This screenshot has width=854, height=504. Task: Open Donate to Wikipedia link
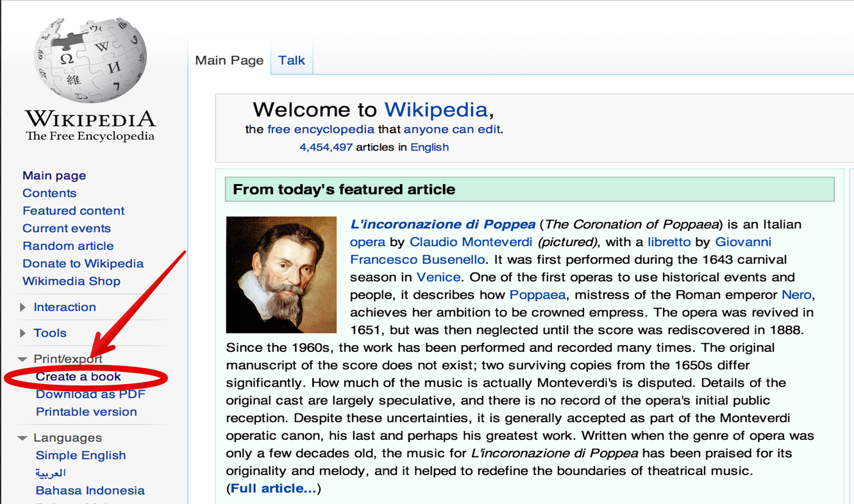coord(83,264)
